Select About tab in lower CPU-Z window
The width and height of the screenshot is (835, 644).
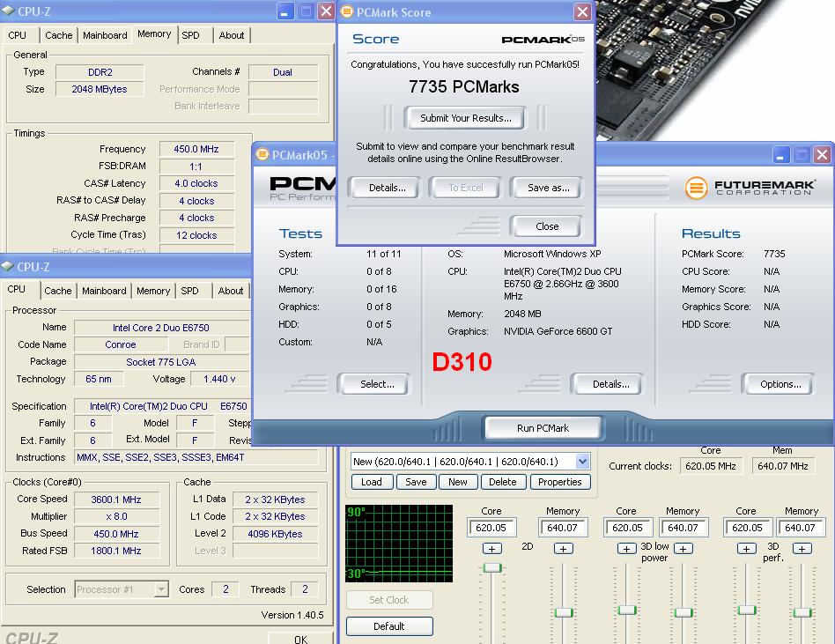tap(231, 291)
